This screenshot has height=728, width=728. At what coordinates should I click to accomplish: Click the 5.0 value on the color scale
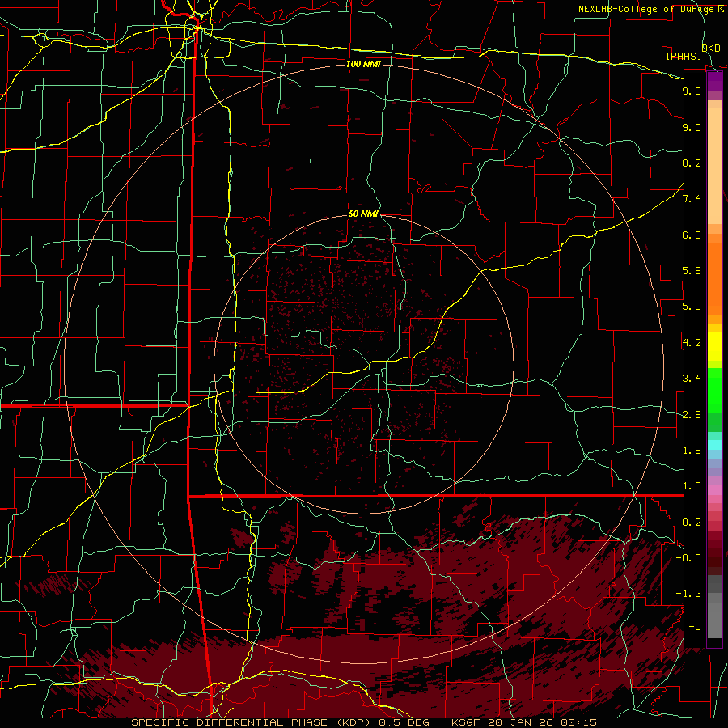coord(692,307)
